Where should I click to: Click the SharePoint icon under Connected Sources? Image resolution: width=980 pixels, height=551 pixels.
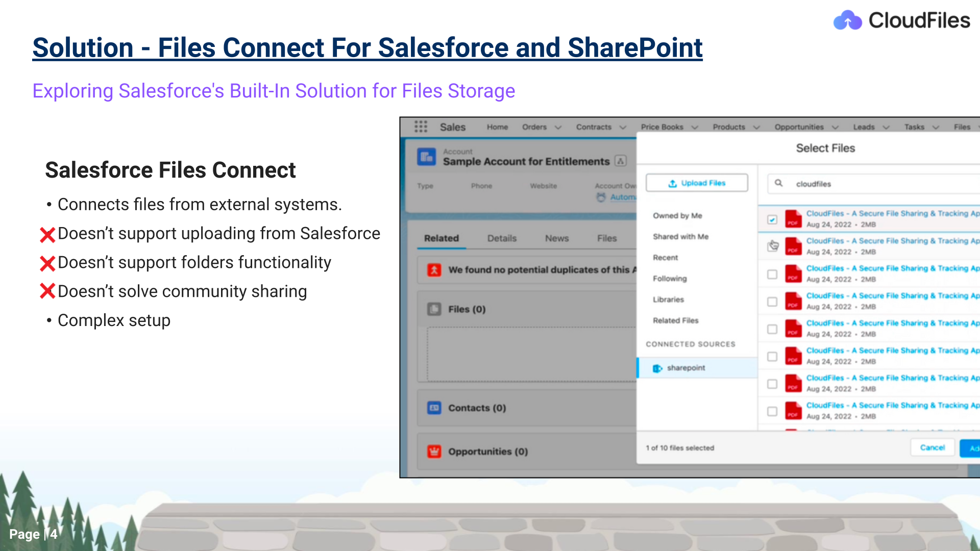[x=657, y=368]
